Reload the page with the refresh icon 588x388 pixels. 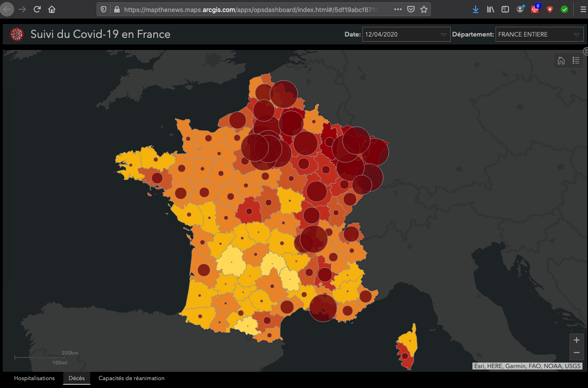pos(37,9)
